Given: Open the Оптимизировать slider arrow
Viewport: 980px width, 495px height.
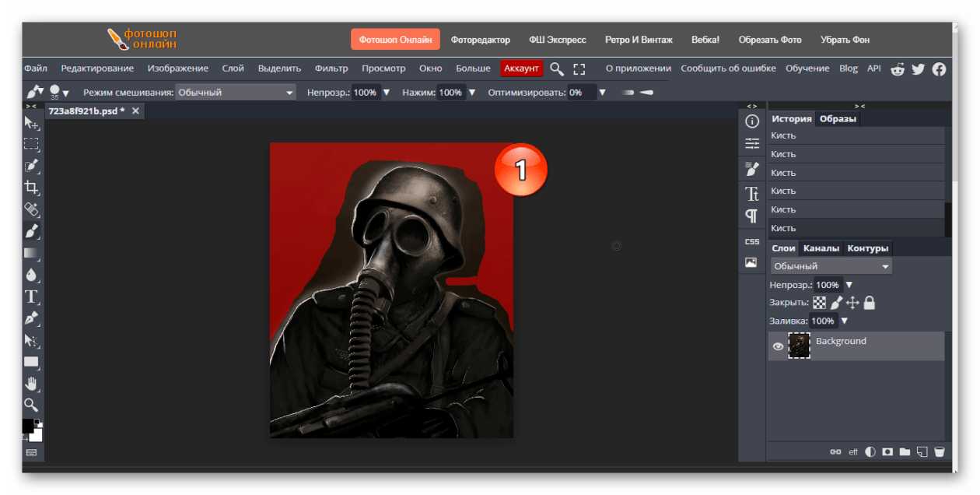Looking at the screenshot, I should [602, 92].
